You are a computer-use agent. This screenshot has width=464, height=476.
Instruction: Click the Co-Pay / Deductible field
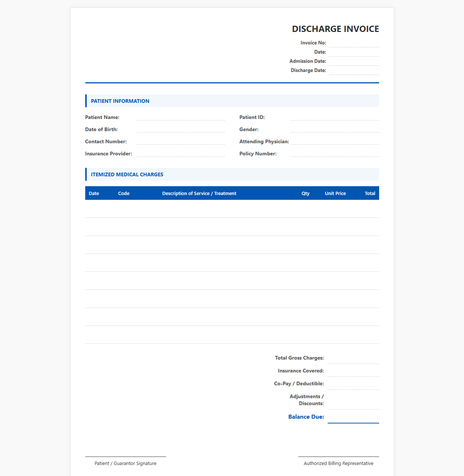click(x=353, y=384)
